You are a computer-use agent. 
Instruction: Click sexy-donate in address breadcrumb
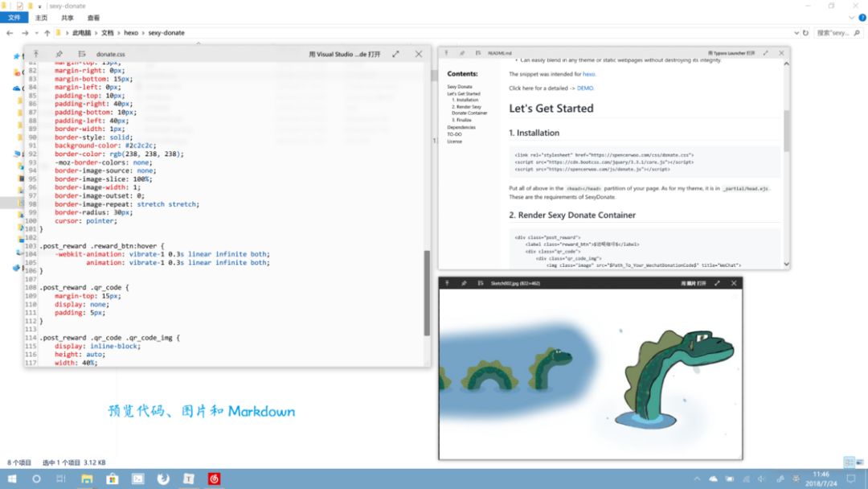(166, 33)
